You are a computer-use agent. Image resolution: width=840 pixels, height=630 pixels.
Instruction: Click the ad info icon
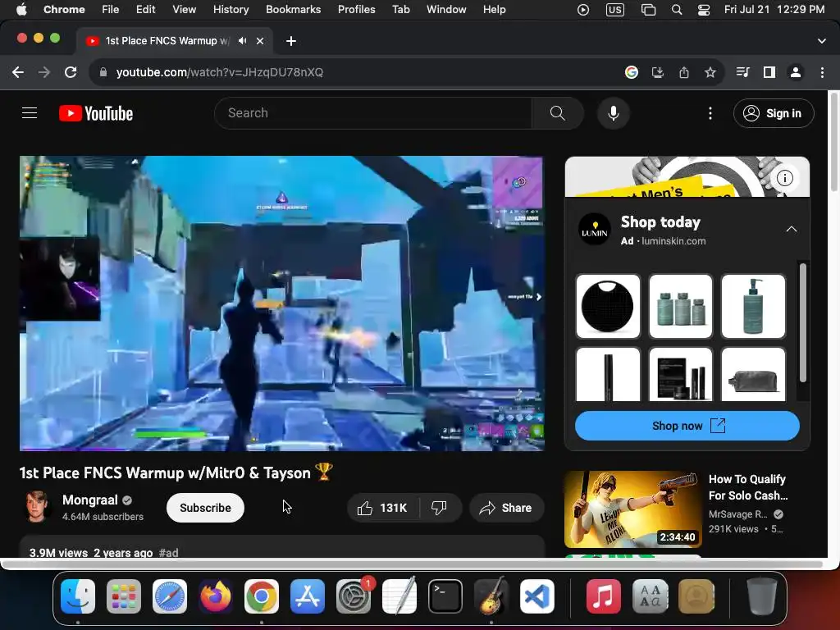pos(785,178)
